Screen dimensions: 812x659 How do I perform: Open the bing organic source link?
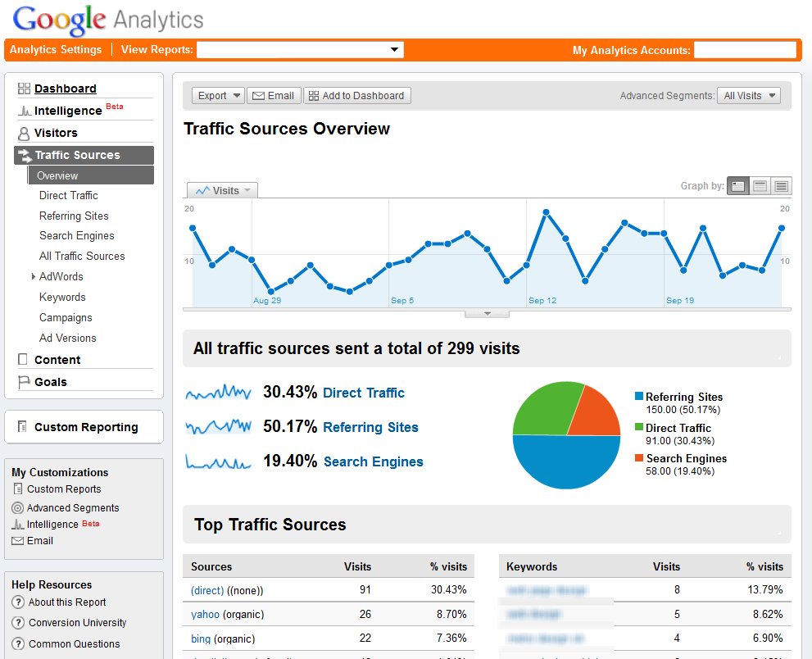click(x=201, y=639)
